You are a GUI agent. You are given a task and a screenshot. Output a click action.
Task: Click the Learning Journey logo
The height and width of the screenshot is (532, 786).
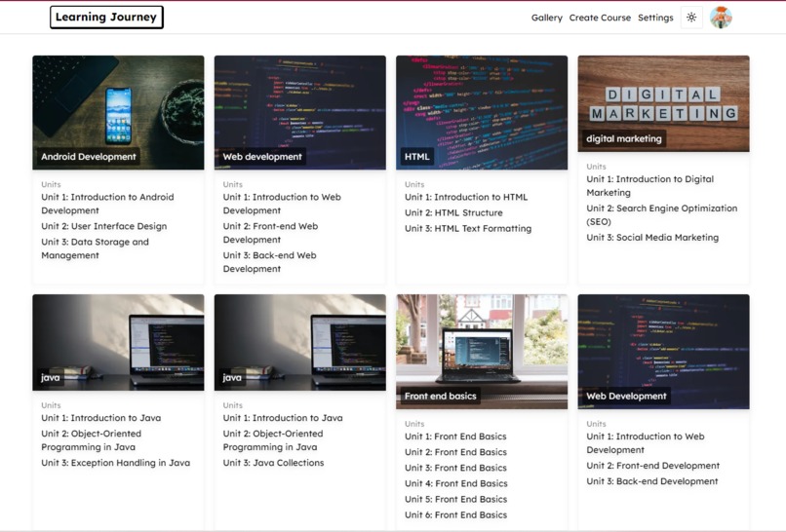click(106, 17)
